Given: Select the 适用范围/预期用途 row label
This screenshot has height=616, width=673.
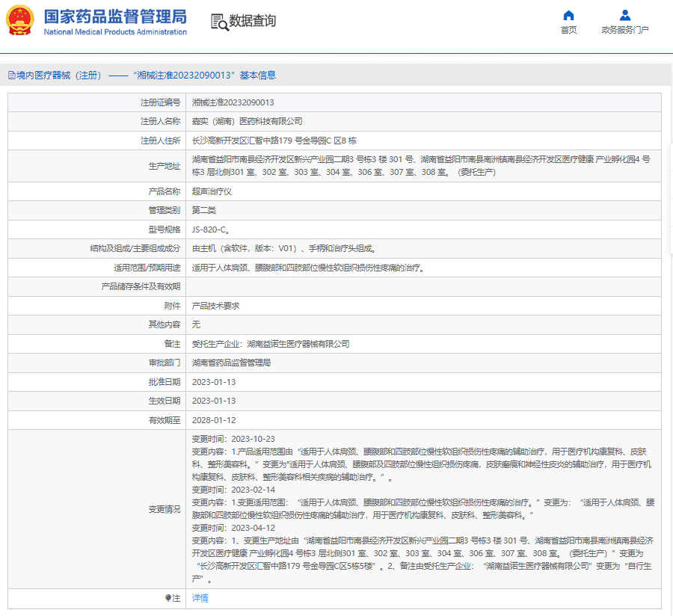Looking at the screenshot, I should coord(147,268).
